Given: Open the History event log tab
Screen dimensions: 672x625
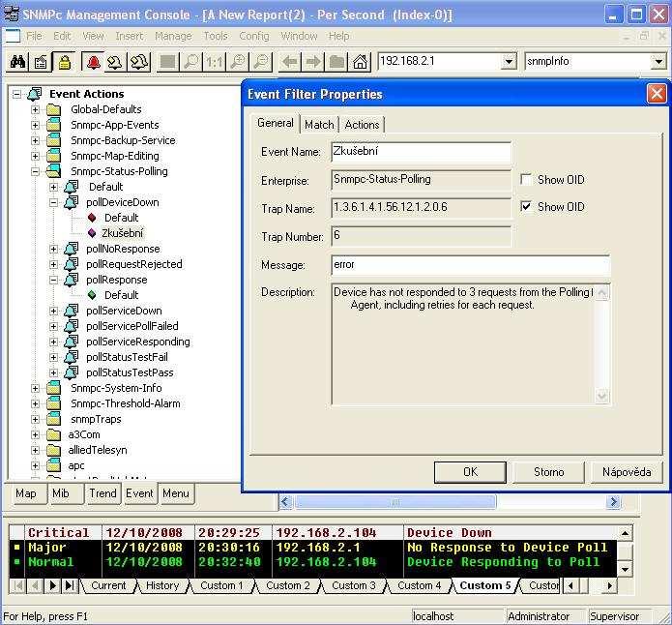Looking at the screenshot, I should coord(162,585).
